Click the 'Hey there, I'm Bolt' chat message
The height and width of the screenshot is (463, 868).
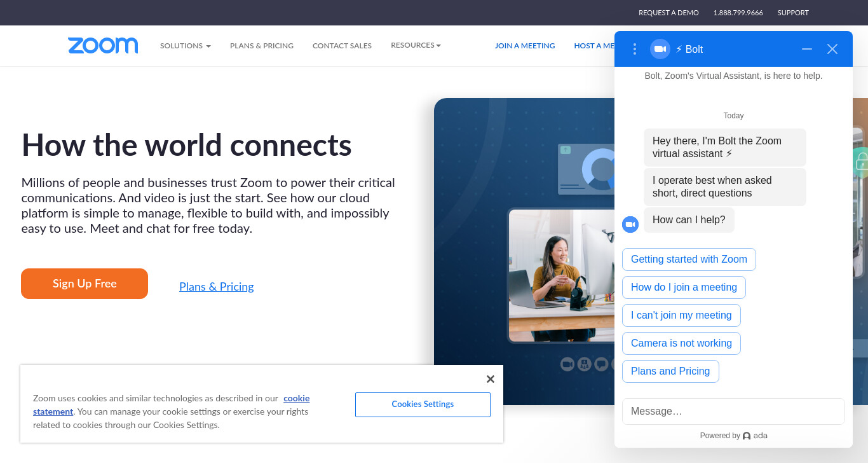[724, 148]
